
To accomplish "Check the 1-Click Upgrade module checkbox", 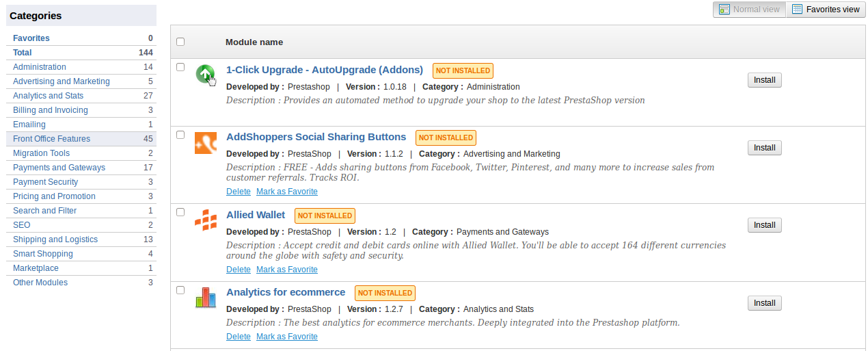I will 180,67.
